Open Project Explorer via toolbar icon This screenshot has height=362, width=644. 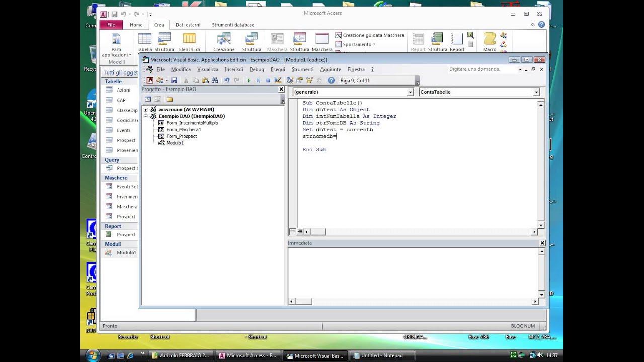tap(290, 80)
